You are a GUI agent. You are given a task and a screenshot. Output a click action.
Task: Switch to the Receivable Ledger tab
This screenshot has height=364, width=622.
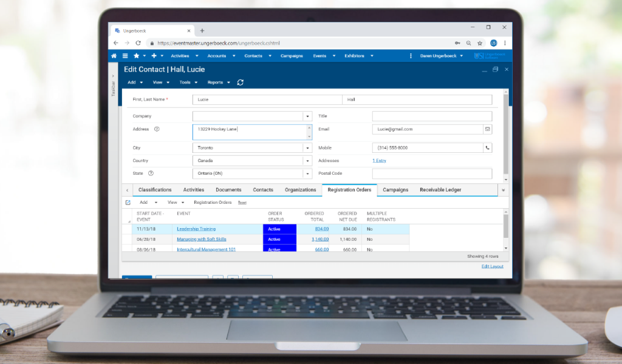point(440,190)
